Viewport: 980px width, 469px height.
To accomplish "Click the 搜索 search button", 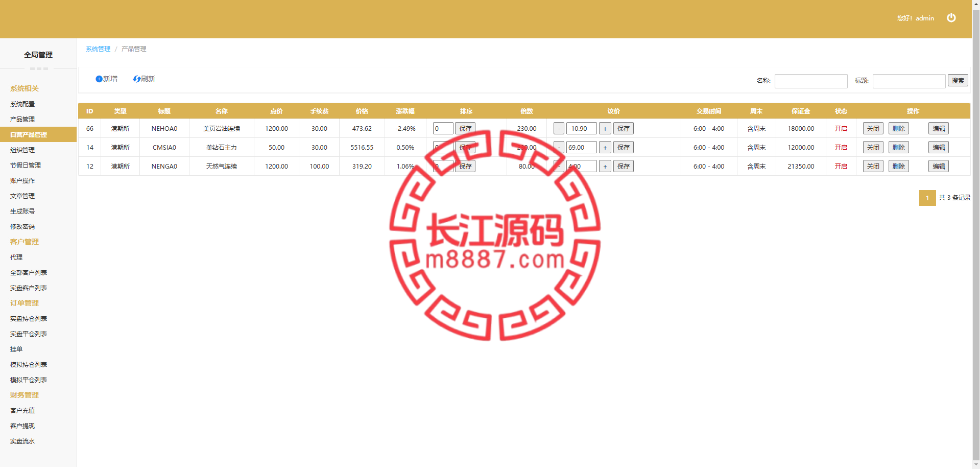I will coord(958,80).
